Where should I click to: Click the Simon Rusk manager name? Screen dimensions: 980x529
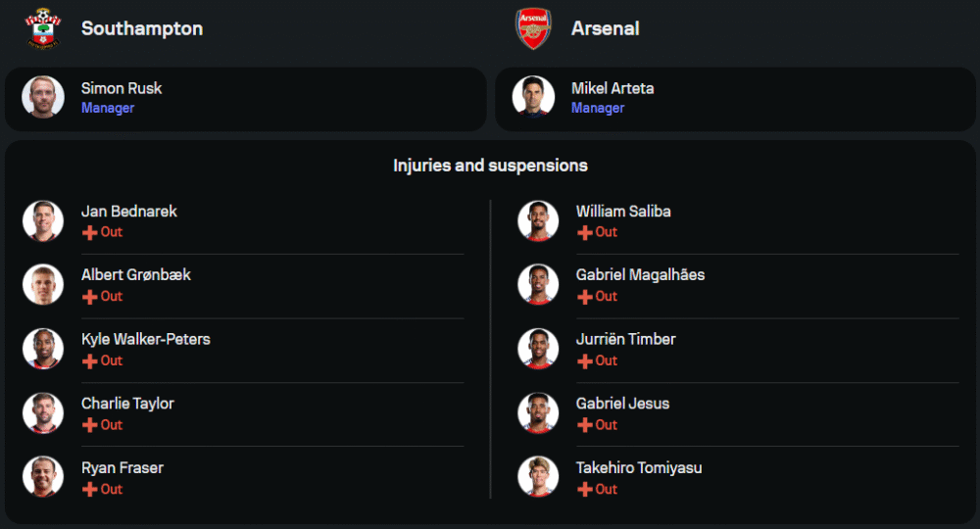point(122,88)
